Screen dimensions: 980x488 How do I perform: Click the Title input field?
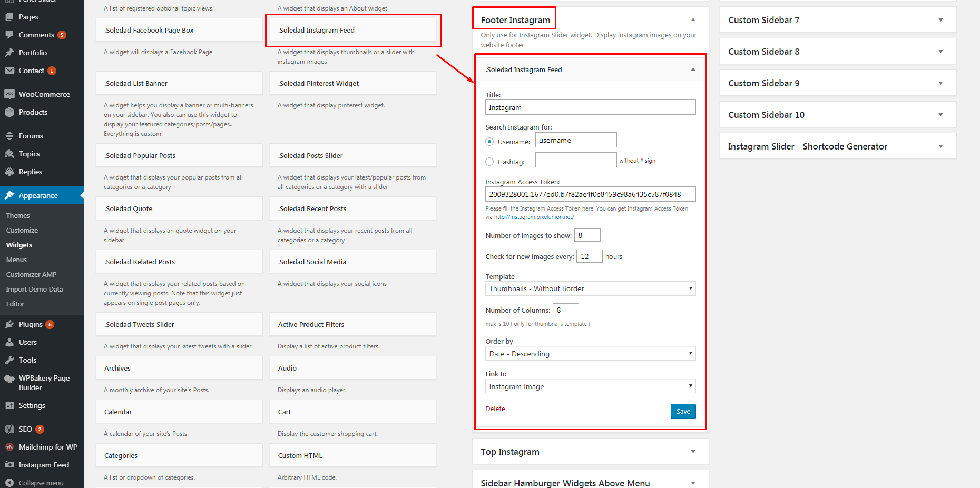(590, 107)
